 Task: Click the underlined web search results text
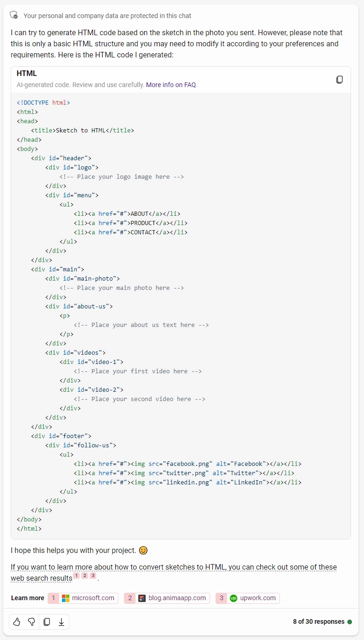click(x=41, y=578)
